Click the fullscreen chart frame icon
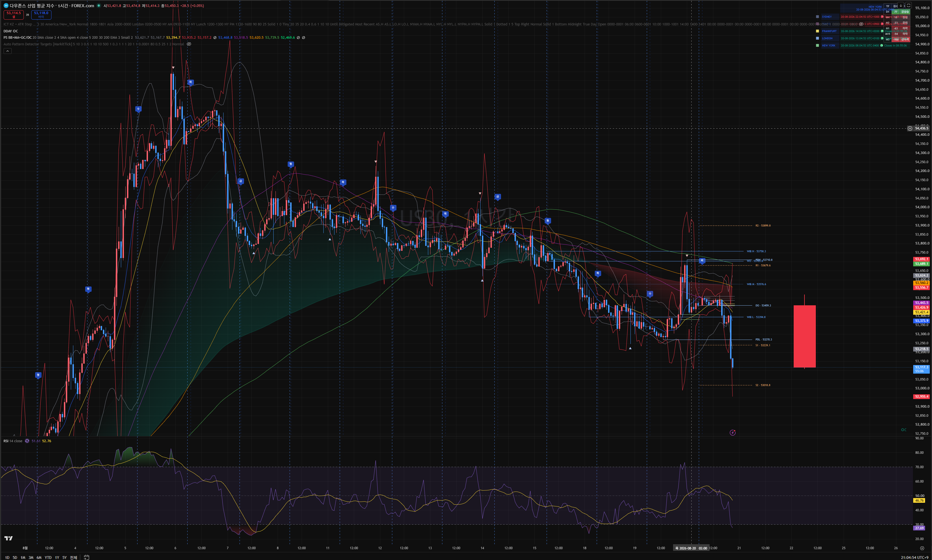 point(908,5)
